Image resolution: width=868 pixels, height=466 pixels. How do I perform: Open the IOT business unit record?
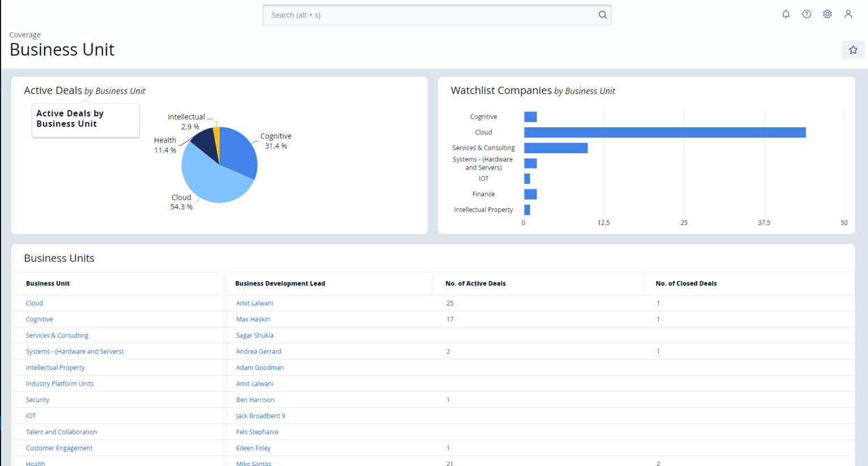pyautogui.click(x=31, y=416)
